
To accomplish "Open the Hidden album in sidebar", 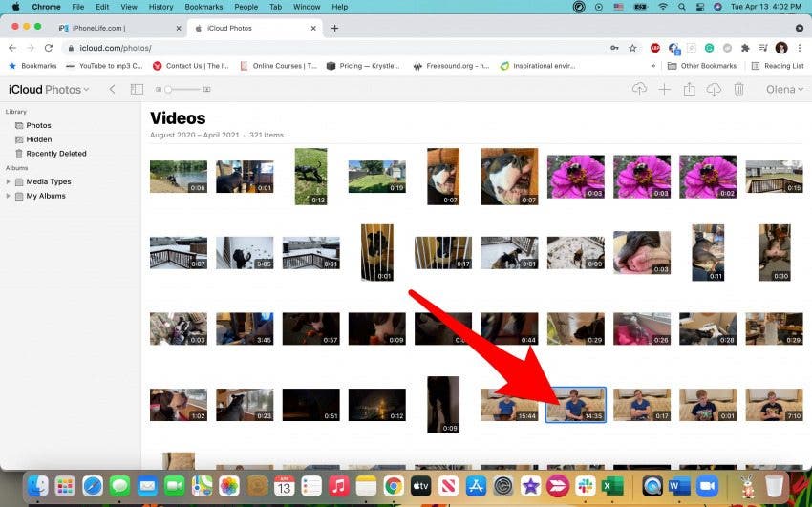I will [39, 139].
